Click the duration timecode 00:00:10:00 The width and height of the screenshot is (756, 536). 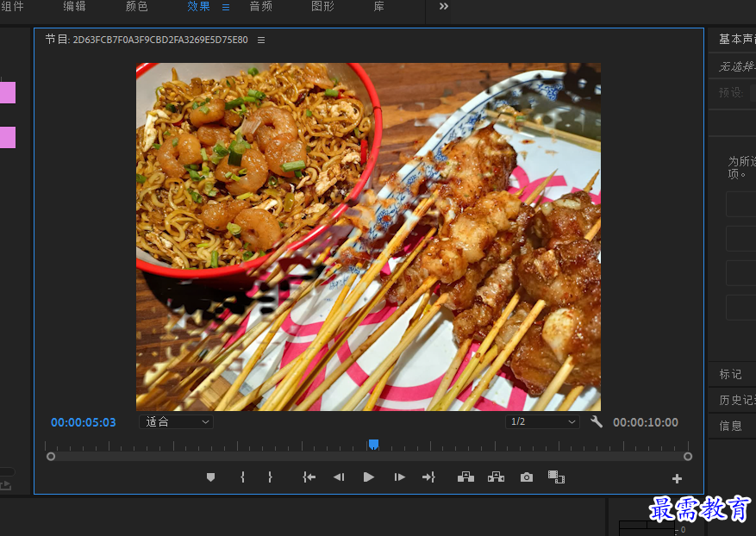click(646, 422)
